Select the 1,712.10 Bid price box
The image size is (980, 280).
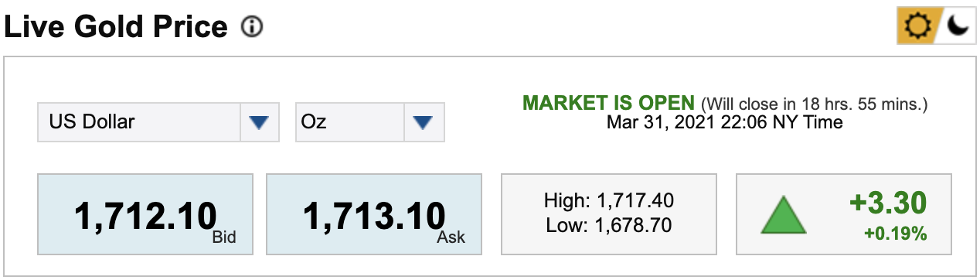146,214
